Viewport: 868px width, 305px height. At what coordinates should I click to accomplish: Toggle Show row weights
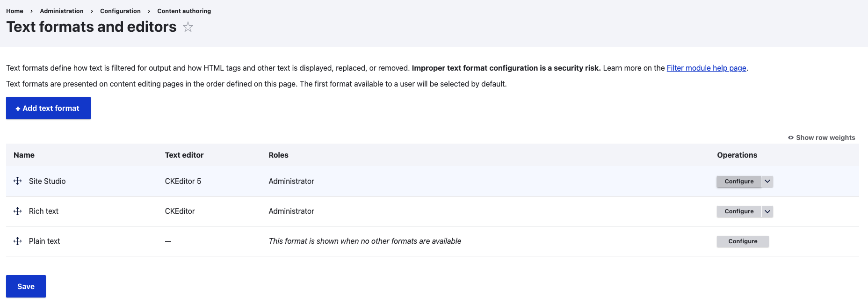(821, 138)
